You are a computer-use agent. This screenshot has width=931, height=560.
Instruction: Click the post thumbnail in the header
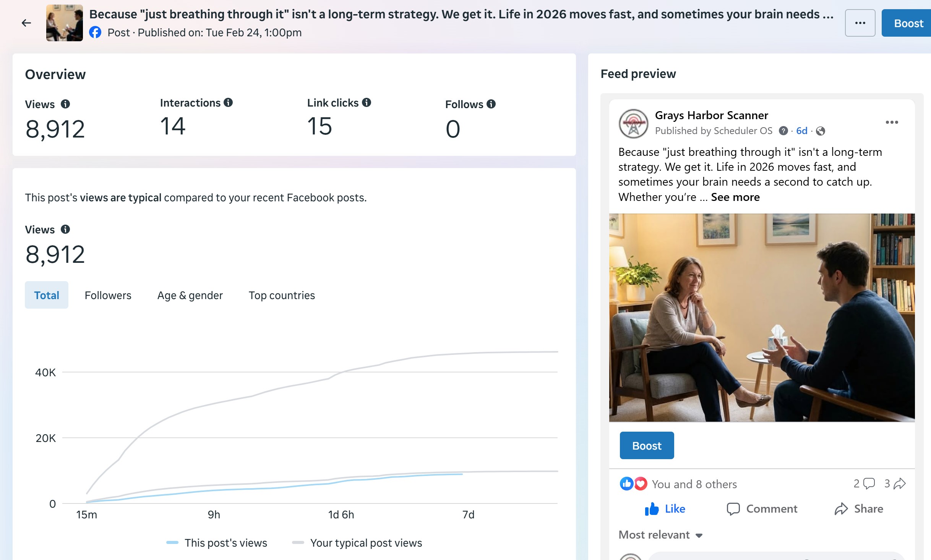pos(64,23)
